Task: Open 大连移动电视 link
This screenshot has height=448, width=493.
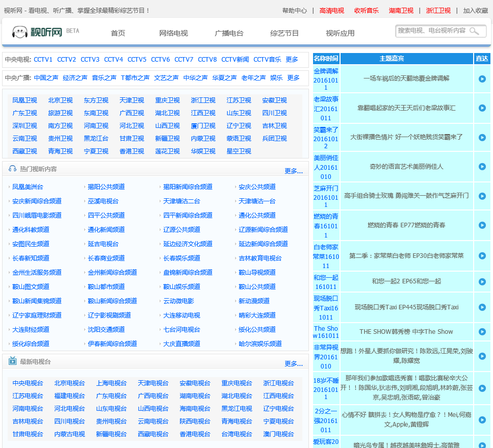Action: pos(181,315)
